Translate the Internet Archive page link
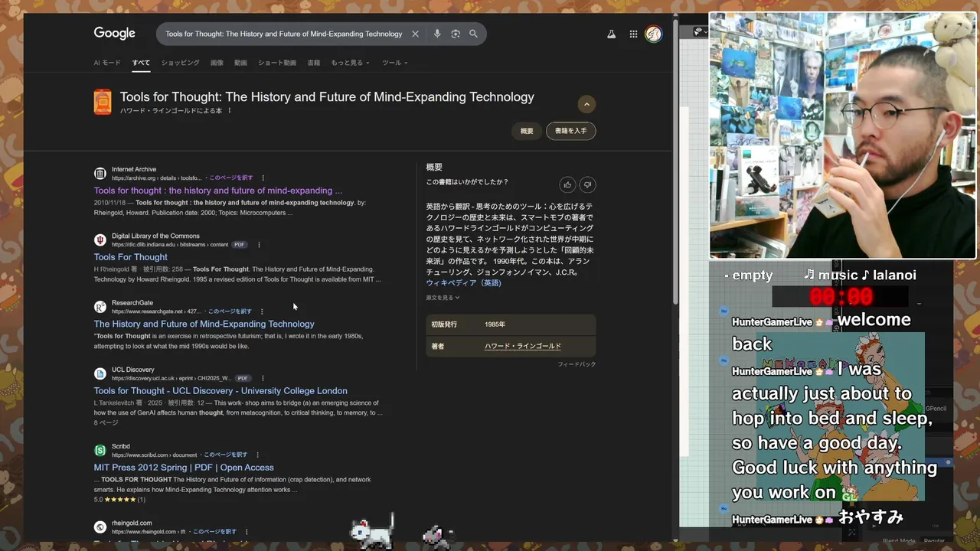The image size is (980, 551). tap(231, 178)
